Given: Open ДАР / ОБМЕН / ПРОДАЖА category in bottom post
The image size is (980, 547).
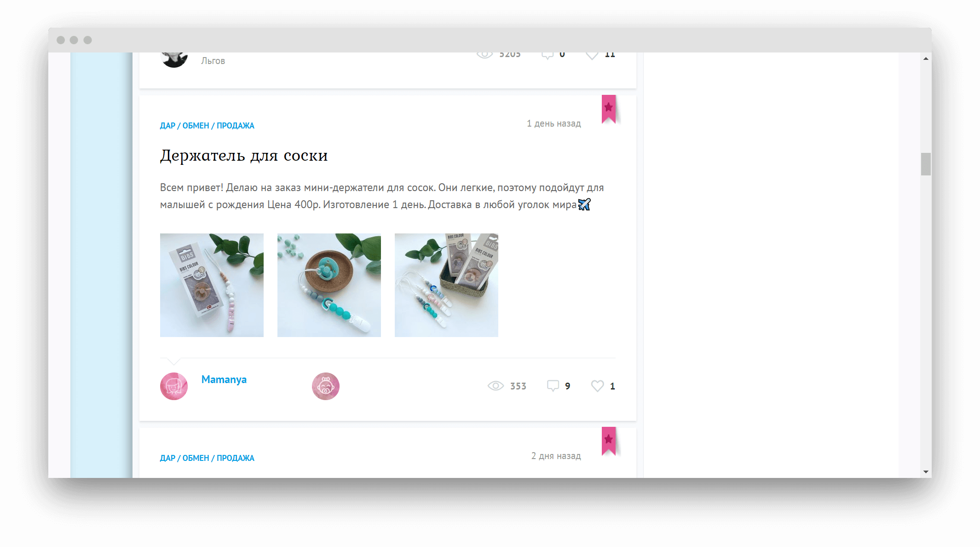Looking at the screenshot, I should (x=207, y=458).
